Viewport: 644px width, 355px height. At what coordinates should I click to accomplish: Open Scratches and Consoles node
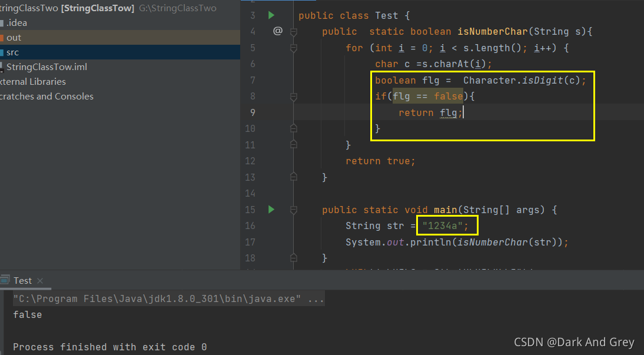(x=120, y=97)
